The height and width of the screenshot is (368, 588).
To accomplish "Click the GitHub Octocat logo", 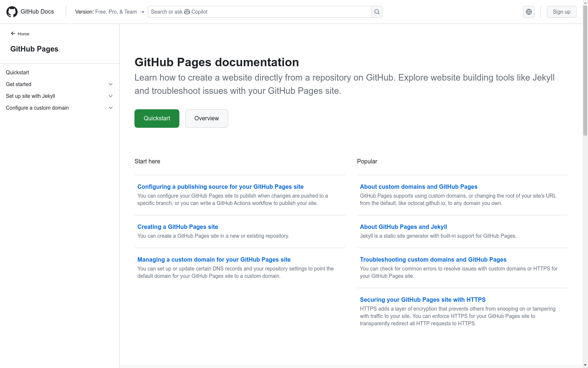I will [x=12, y=12].
